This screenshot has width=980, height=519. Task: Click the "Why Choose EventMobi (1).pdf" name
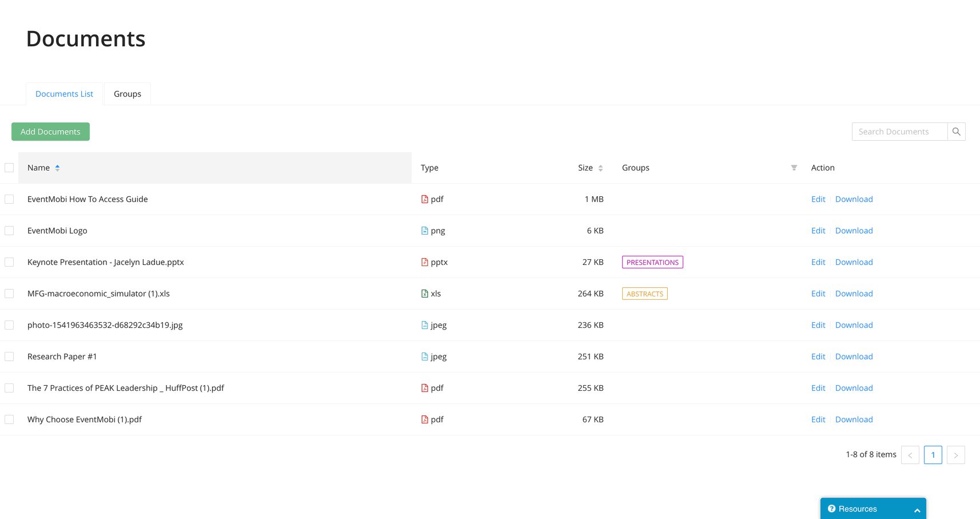pyautogui.click(x=85, y=419)
